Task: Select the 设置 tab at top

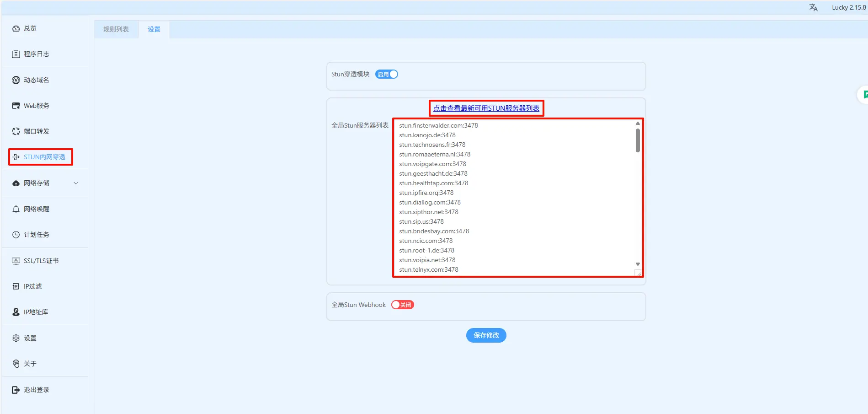Action: pos(154,29)
